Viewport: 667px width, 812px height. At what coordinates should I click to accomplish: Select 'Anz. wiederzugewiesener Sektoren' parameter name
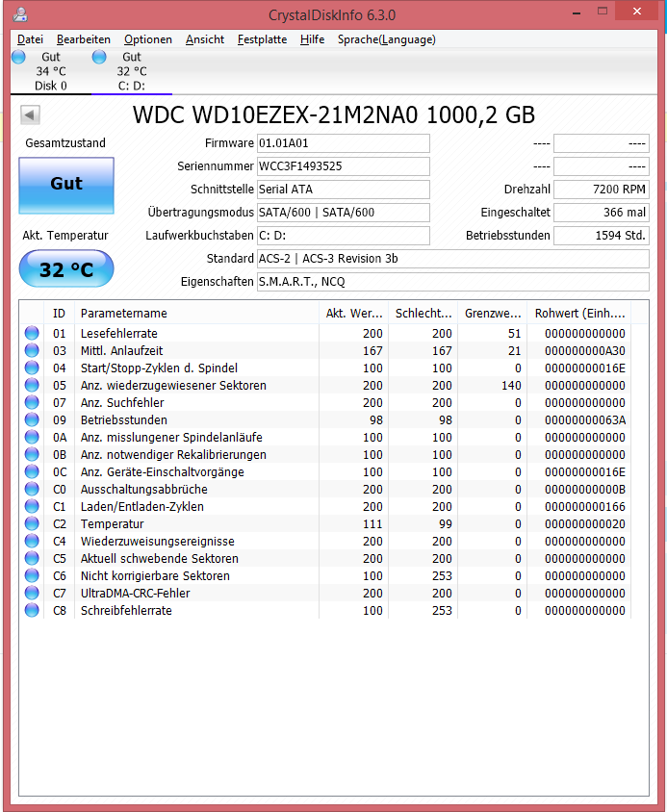point(173,385)
